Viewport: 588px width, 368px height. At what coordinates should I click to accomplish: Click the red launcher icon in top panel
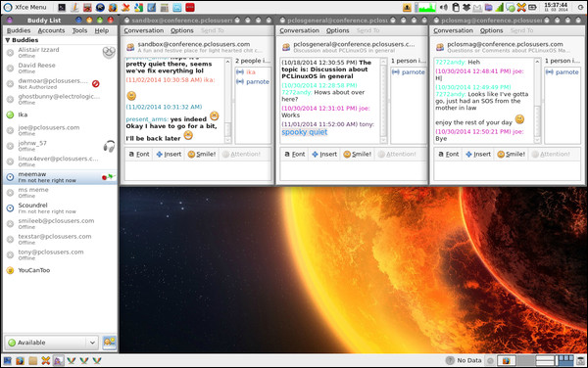pyautogui.click(x=190, y=7)
